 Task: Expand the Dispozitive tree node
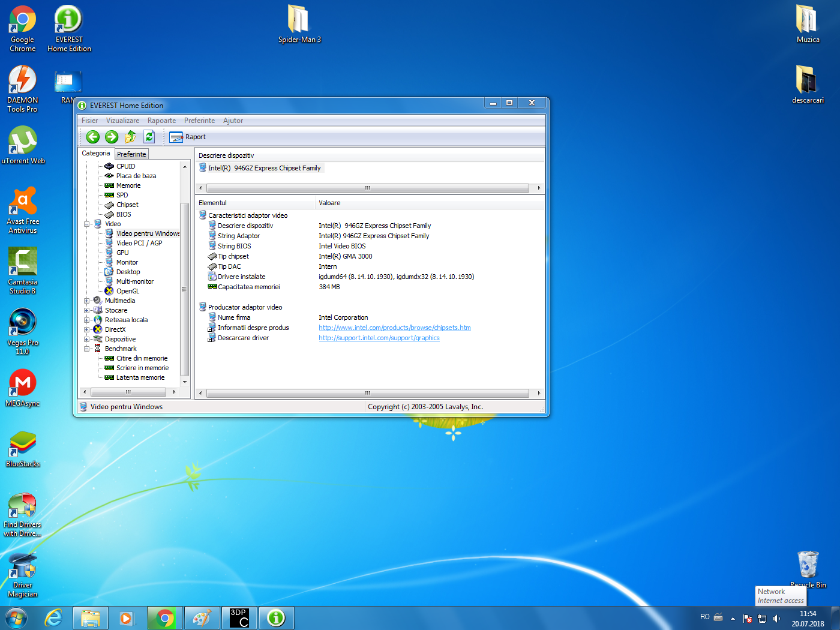coord(86,339)
